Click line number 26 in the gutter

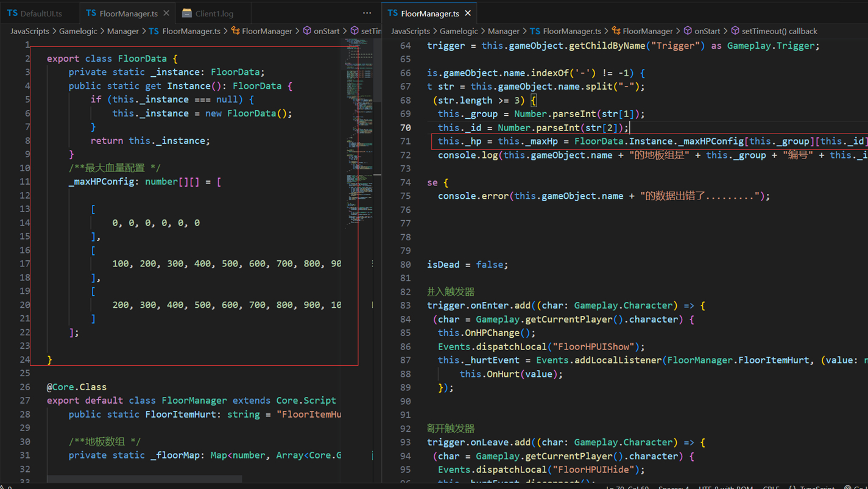click(x=24, y=387)
